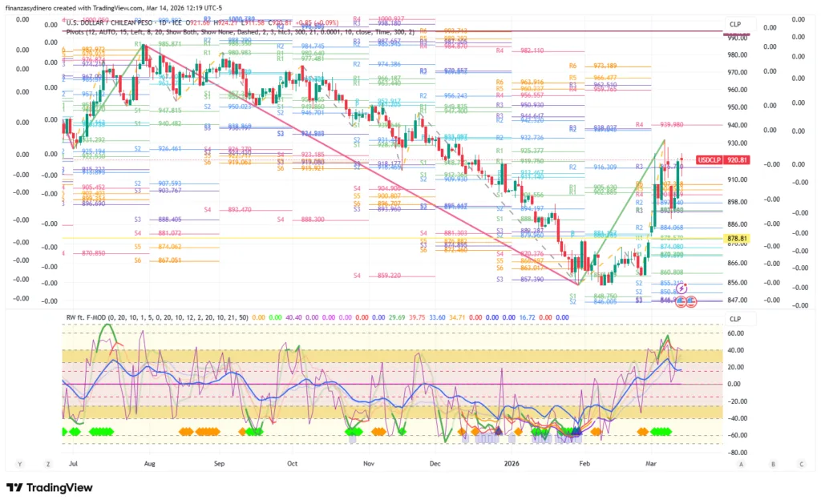
Task: Click the C axis button in bottom right
Action: tap(802, 464)
